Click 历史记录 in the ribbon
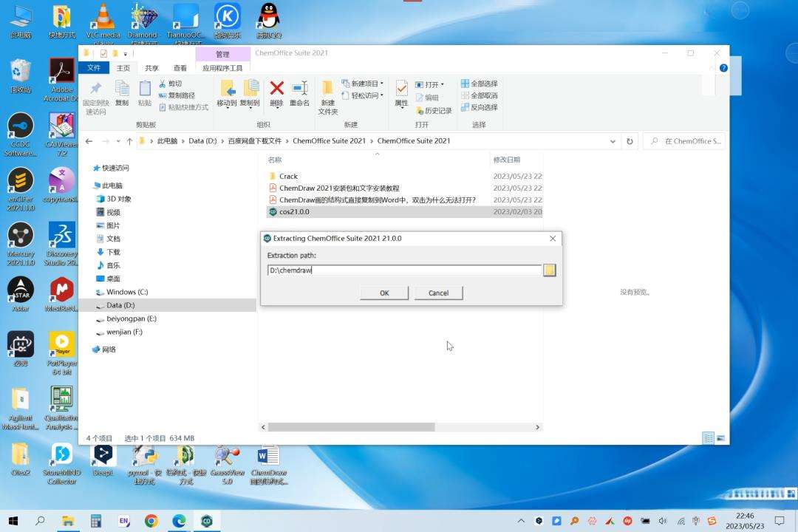This screenshot has height=532, width=798. pos(434,111)
